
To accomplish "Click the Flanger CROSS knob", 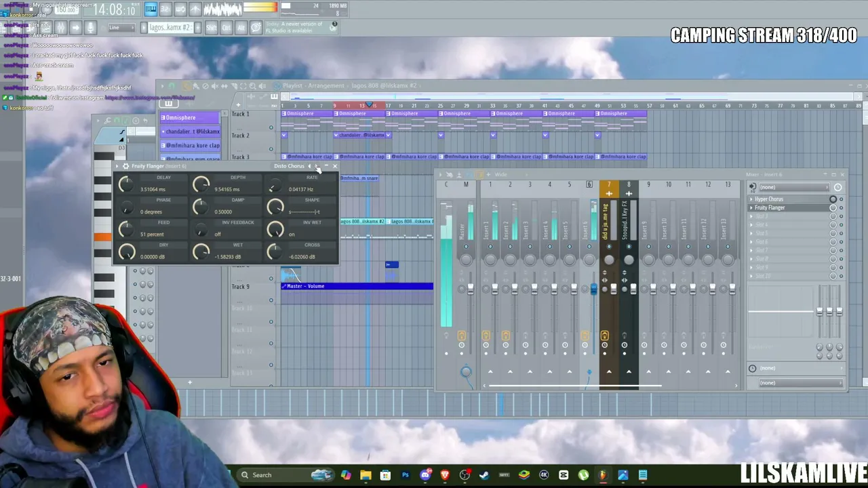I will coord(275,253).
